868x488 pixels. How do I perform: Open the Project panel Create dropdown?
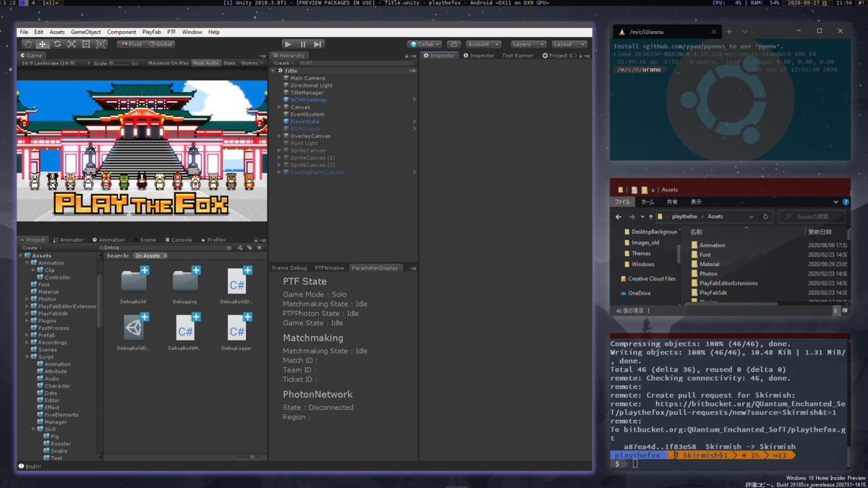[32, 247]
